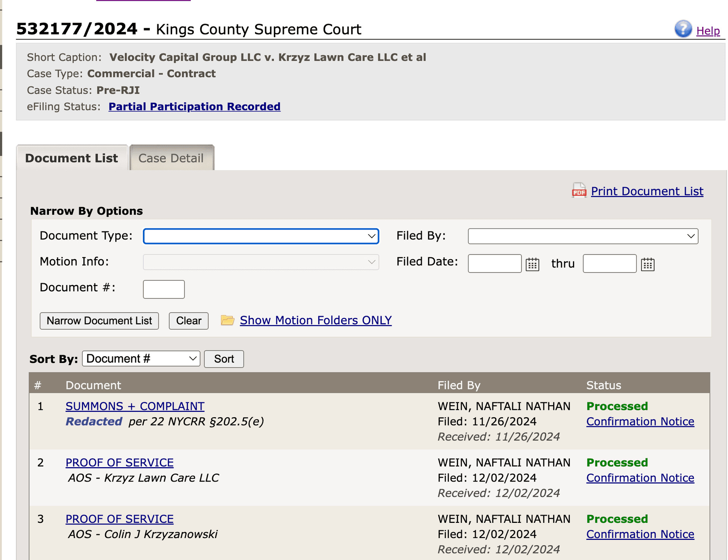Click the disabled Motion Info dropdown
The image size is (728, 560).
(260, 261)
